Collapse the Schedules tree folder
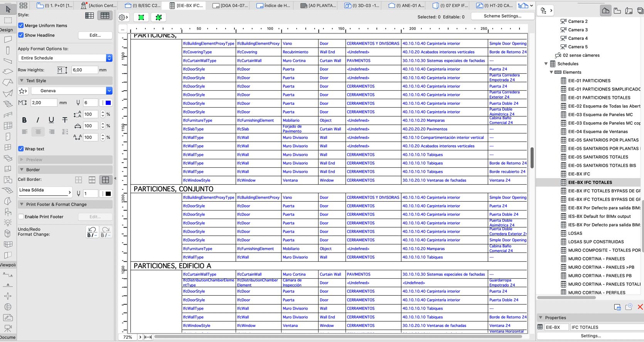The image size is (644, 342). coord(546,64)
